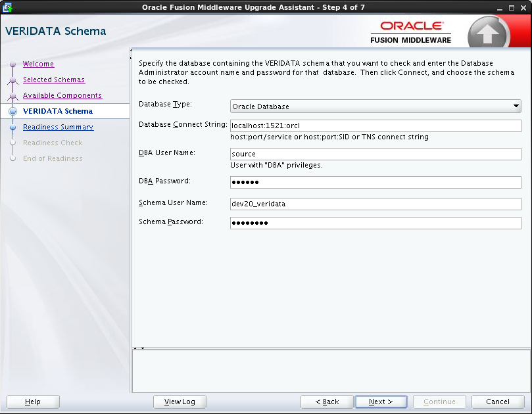Open the Database Type dropdown
Viewport: 532px width, 414px height.
[375, 106]
